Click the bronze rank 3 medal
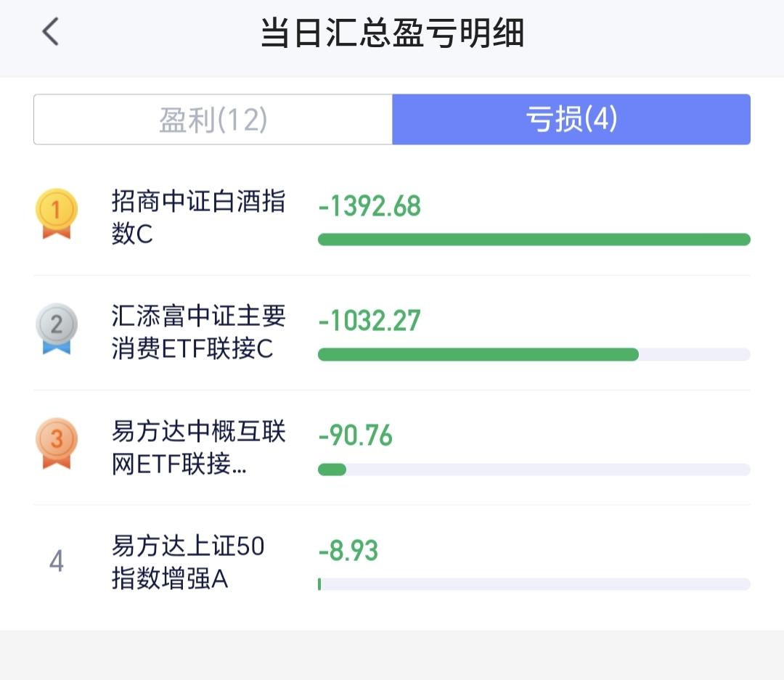 tap(57, 443)
